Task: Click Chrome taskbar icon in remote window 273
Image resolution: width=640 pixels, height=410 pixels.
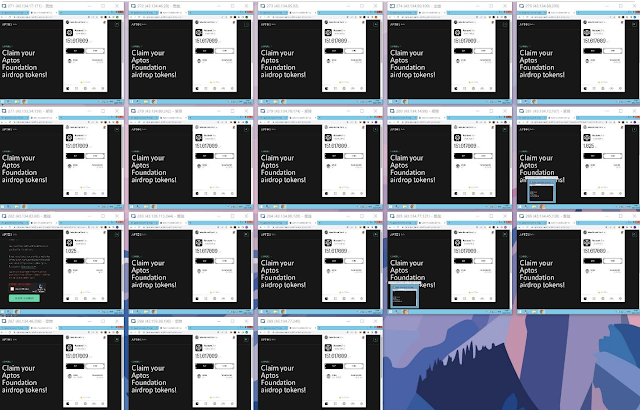Action: click(283, 102)
